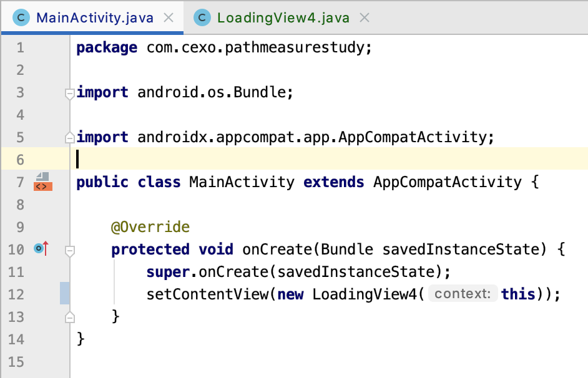
Task: Click the 'public' keyword on line 7
Action: pos(102,182)
